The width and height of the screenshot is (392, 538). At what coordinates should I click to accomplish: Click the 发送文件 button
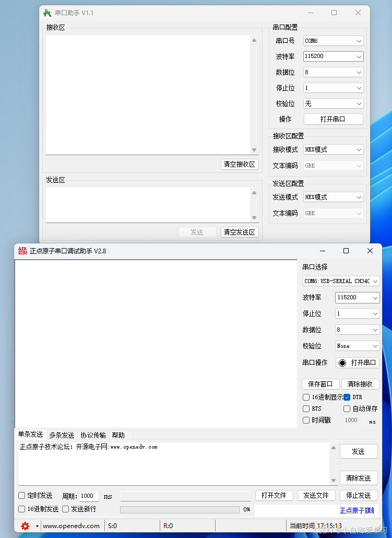coord(316,496)
